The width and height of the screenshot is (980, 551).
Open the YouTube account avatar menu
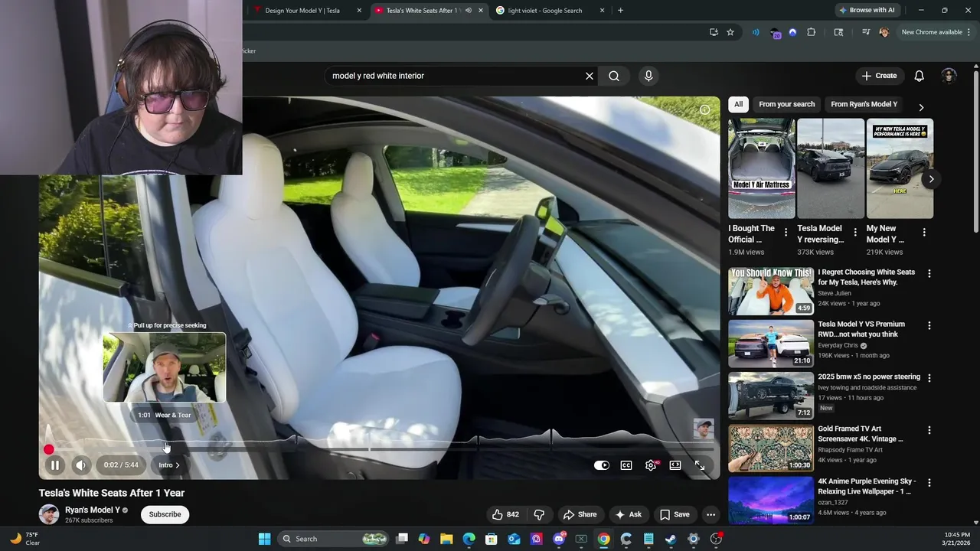[949, 76]
